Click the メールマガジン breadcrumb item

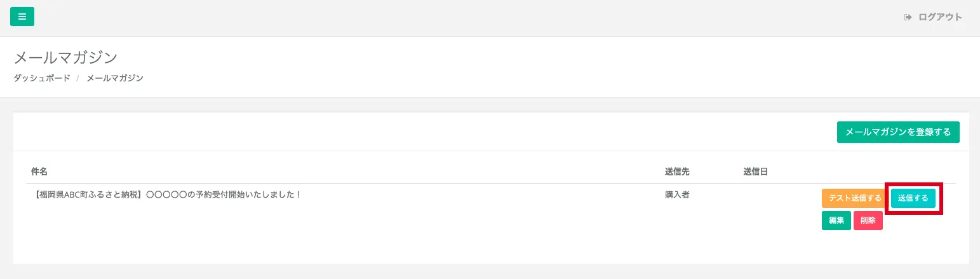(115, 78)
